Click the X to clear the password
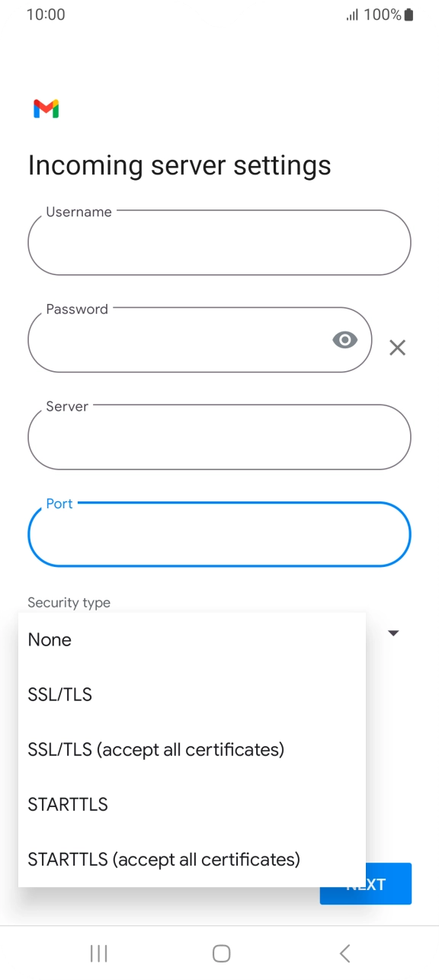 click(397, 347)
